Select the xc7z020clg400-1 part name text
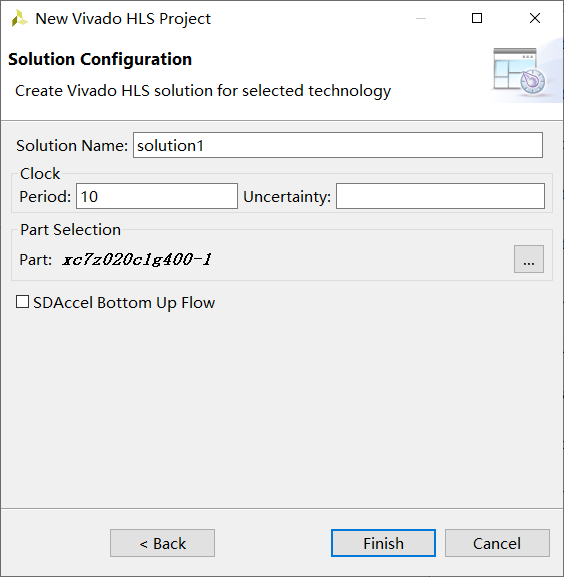This screenshot has height=577, width=564. 136,260
